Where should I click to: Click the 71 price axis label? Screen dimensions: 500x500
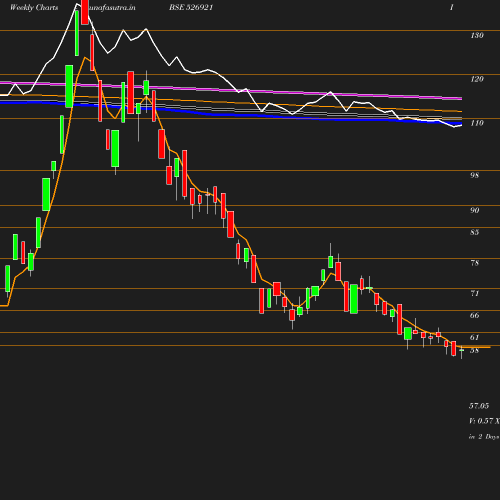[475, 293]
